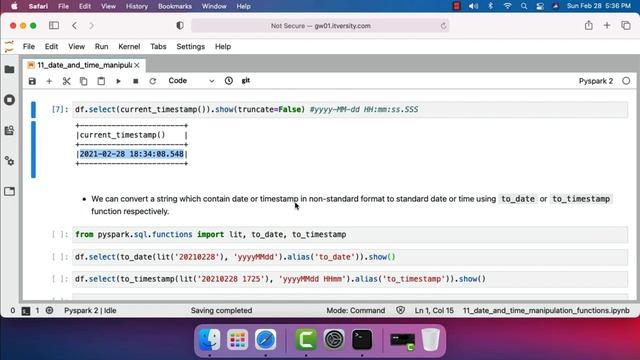Click the JupyterLab logo icon
640x360 pixels.
pos(9,47)
